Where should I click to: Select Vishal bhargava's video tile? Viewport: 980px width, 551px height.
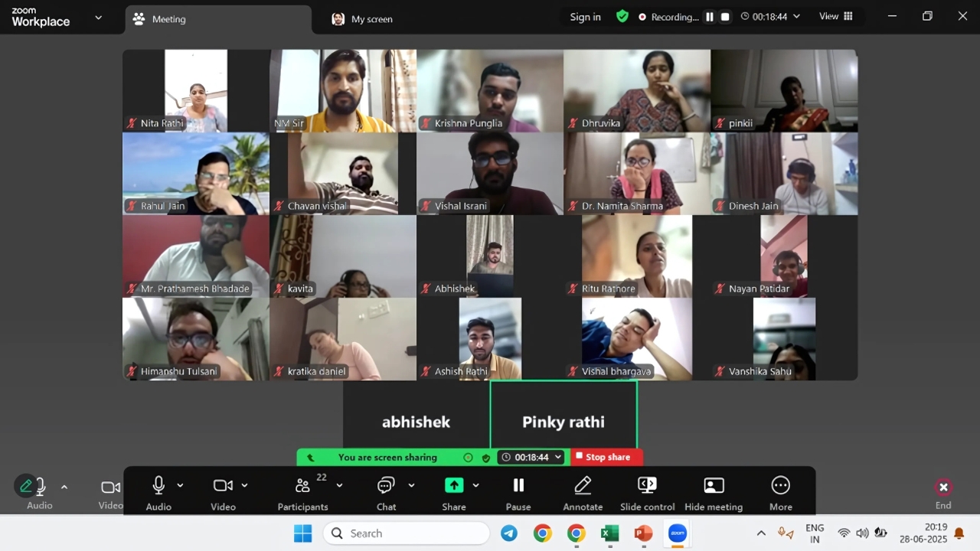637,339
